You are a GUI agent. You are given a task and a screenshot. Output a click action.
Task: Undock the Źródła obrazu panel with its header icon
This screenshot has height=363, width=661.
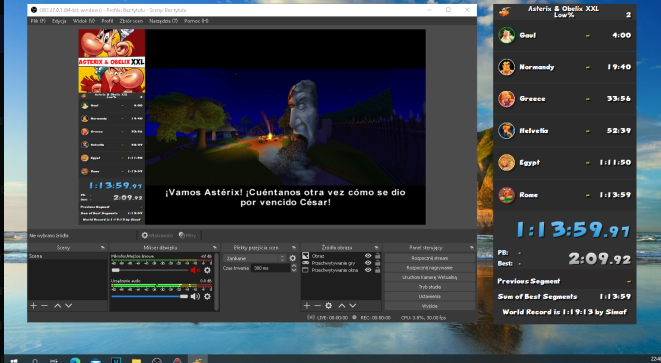tap(376, 247)
